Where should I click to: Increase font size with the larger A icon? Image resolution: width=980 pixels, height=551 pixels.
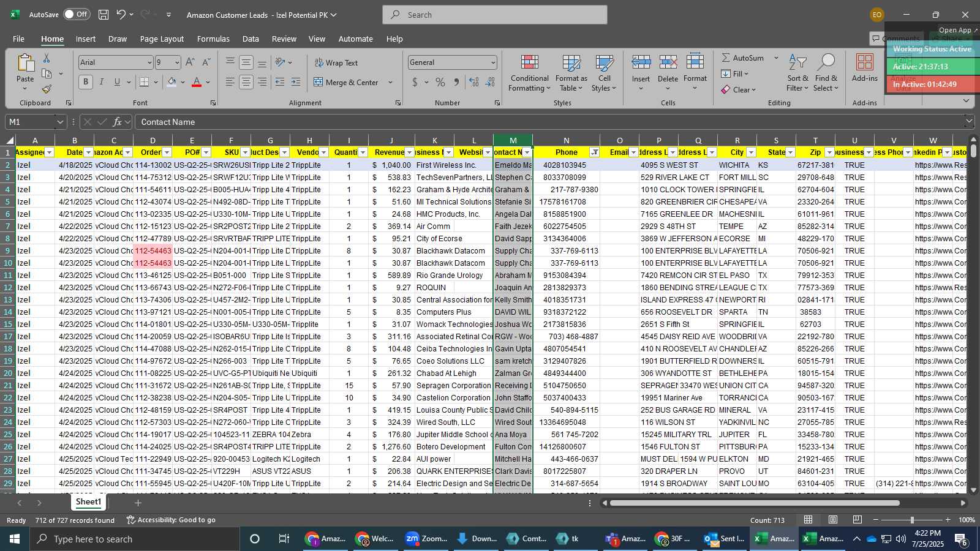(x=190, y=62)
